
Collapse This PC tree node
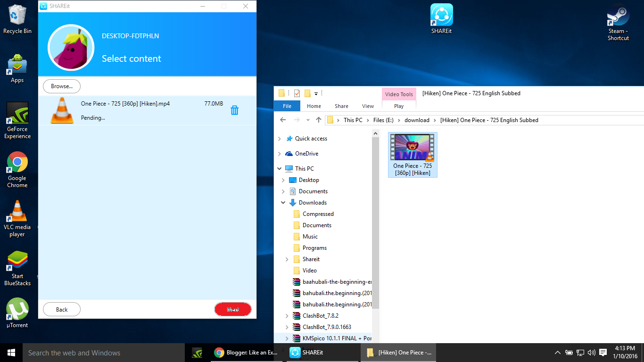pos(280,169)
